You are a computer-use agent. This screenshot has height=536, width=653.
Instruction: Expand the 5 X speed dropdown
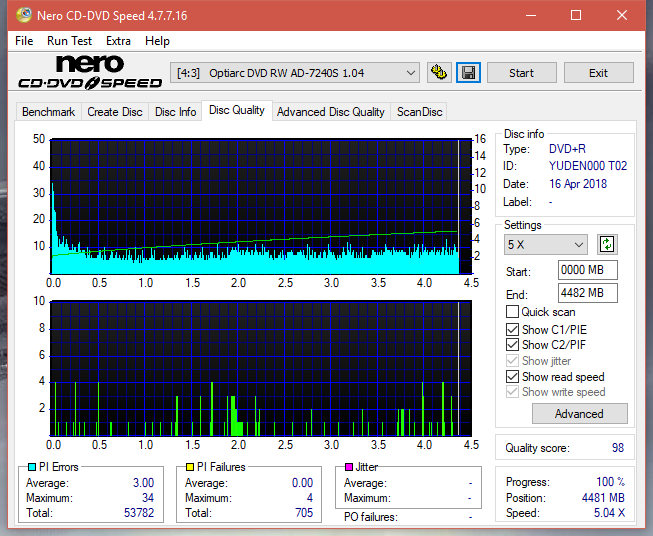tap(545, 244)
